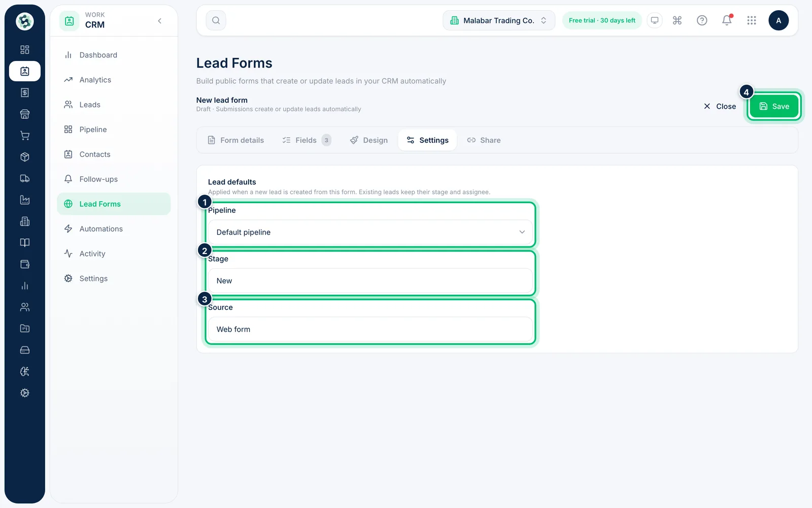
Task: Open the help question mark icon
Action: click(702, 20)
